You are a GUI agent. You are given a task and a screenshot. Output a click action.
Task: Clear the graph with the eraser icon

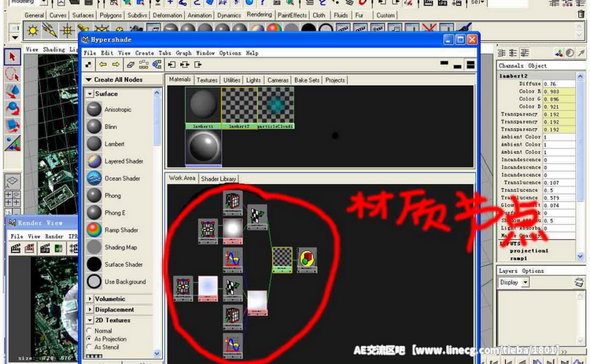[131, 64]
